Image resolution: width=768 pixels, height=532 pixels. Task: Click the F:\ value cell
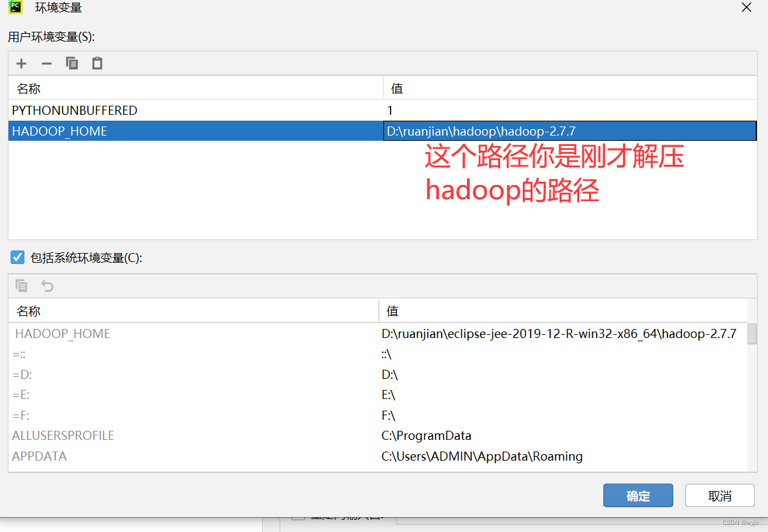389,415
